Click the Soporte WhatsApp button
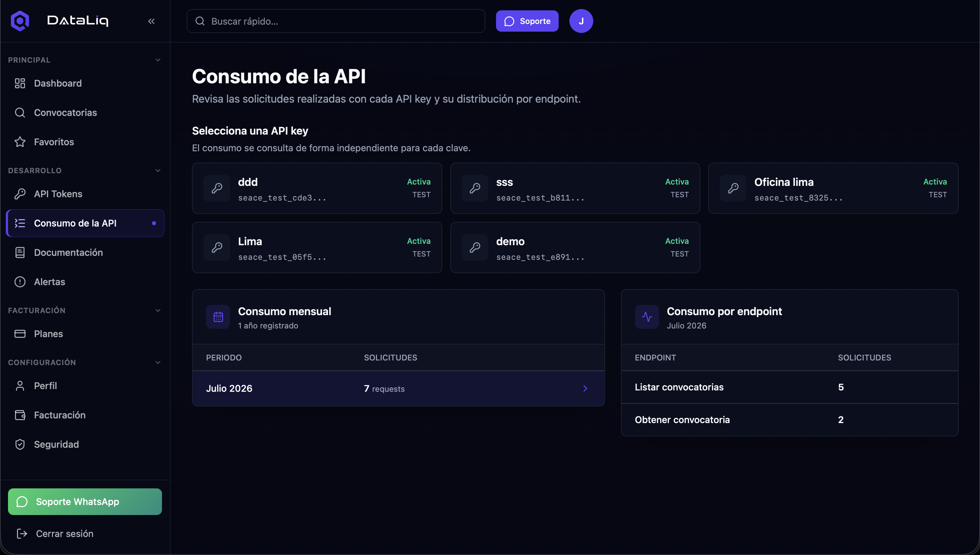The height and width of the screenshot is (555, 980). [x=85, y=502]
